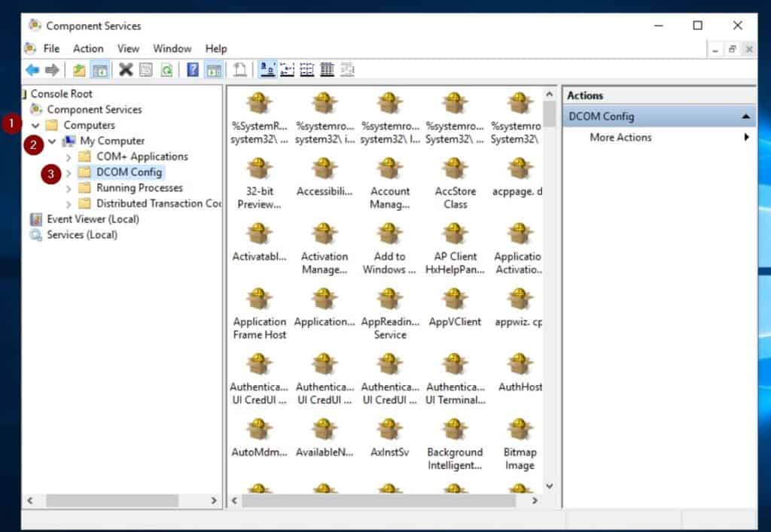The height and width of the screenshot is (532, 771).
Task: Click the Delete X toolbar icon
Action: tap(126, 70)
